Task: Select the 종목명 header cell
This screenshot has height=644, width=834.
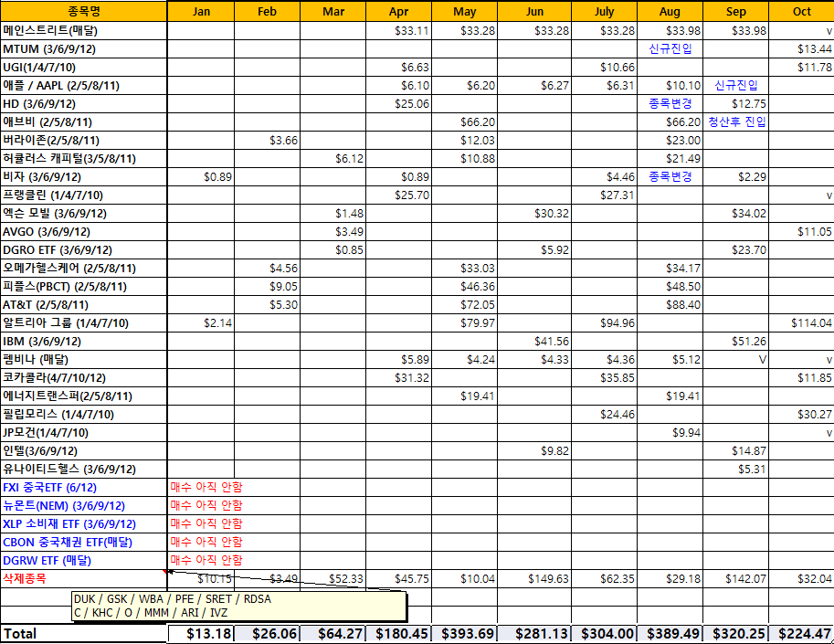Action: 84,11
